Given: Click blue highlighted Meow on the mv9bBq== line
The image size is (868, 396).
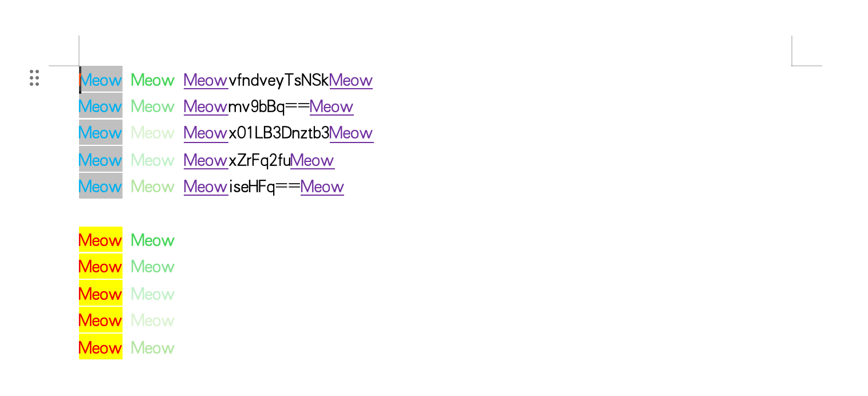Looking at the screenshot, I should 100,107.
